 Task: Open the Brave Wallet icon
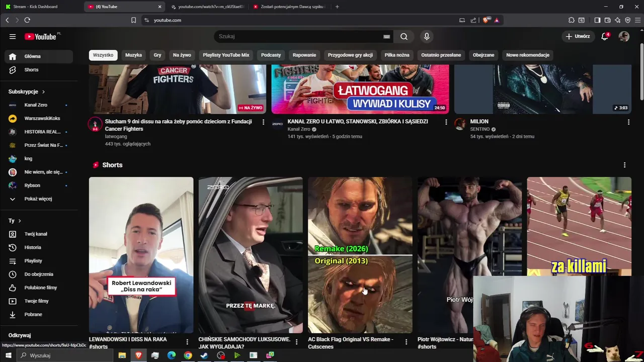pos(607,20)
